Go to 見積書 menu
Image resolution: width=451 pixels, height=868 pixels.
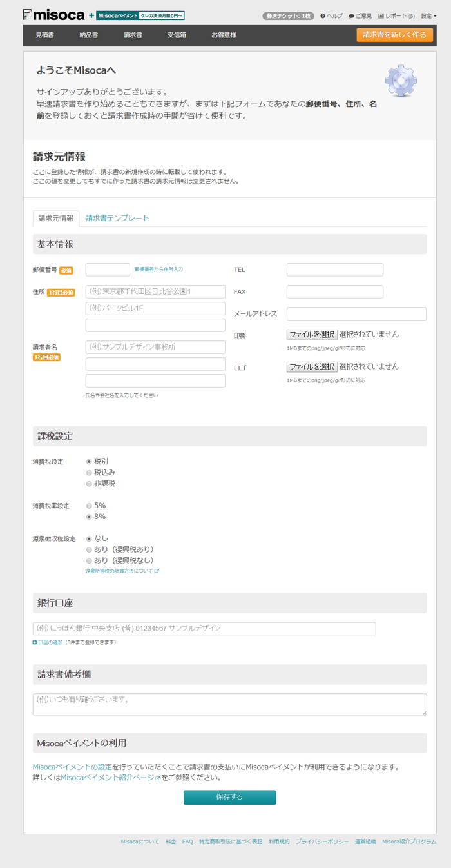pos(44,35)
